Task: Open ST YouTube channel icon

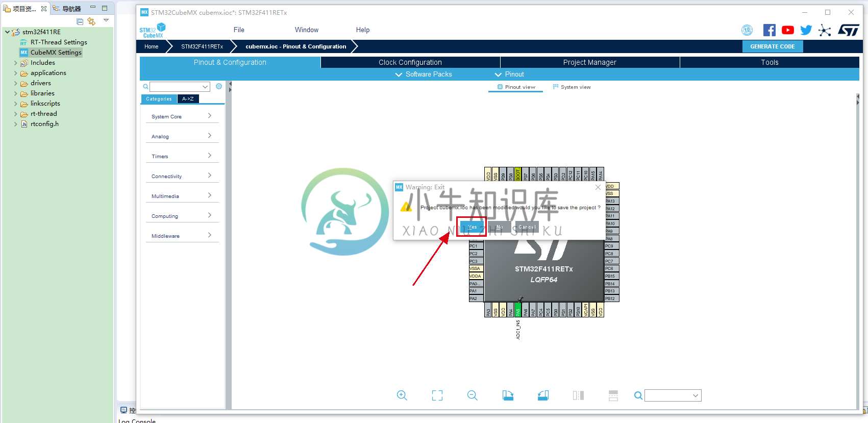Action: [788, 30]
